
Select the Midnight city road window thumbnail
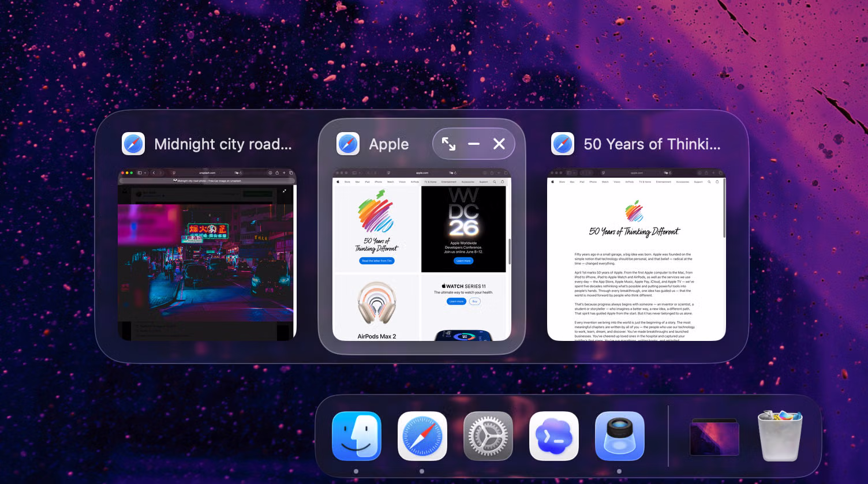coord(207,254)
